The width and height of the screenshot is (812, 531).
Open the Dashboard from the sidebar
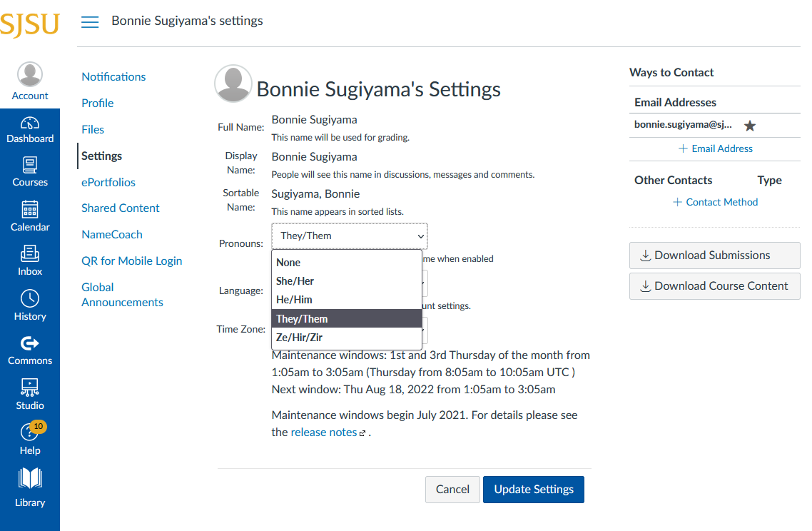pyautogui.click(x=30, y=128)
